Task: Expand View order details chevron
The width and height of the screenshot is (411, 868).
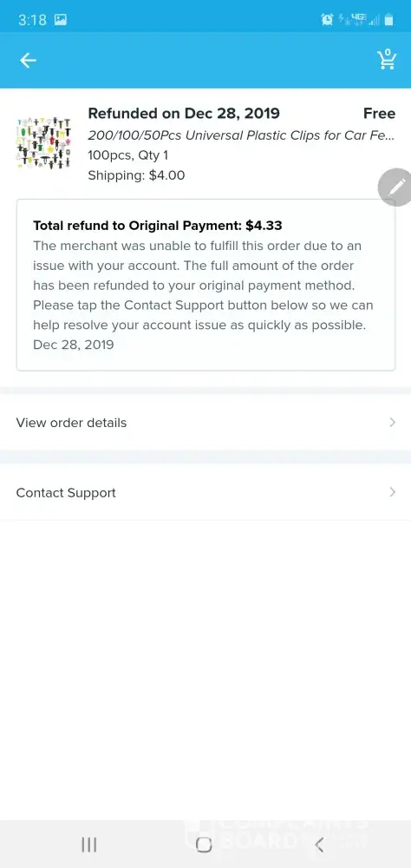Action: 392,423
